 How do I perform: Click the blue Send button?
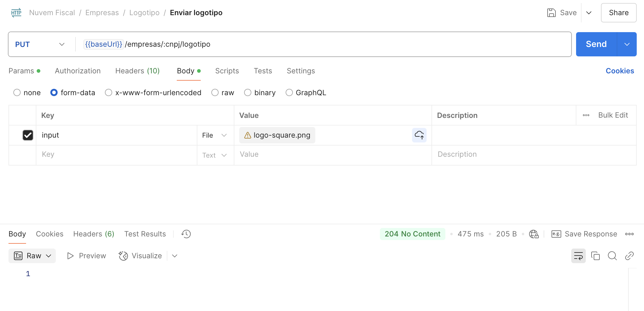596,44
